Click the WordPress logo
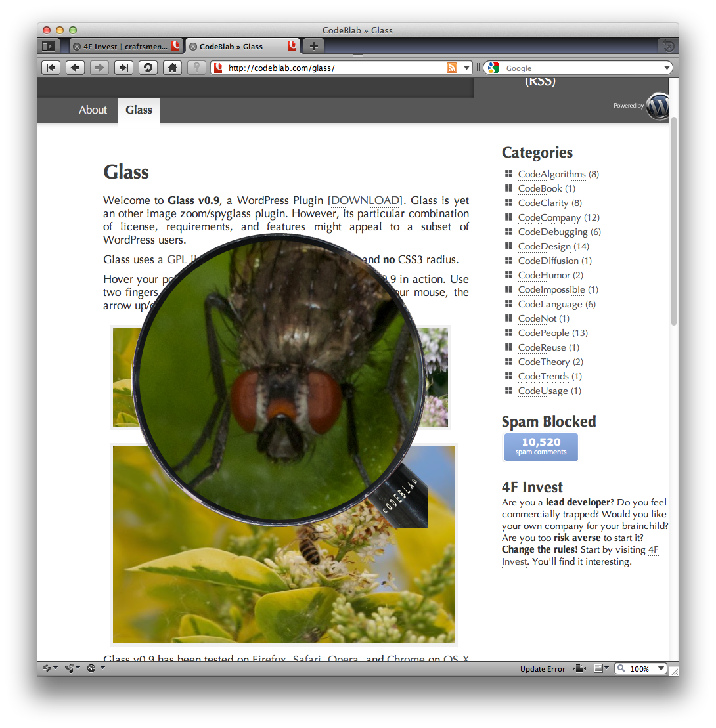The width and height of the screenshot is (716, 728). tap(658, 106)
